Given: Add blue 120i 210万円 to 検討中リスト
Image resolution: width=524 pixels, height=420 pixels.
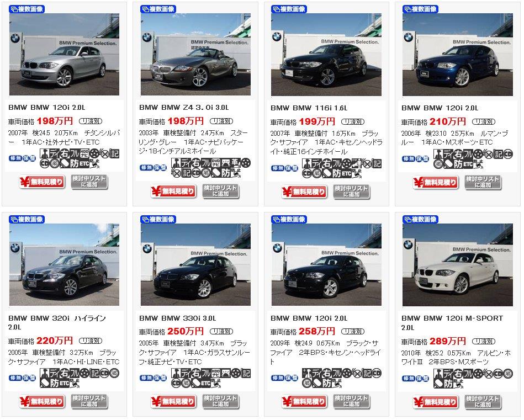Looking at the screenshot, I should coord(483,183).
